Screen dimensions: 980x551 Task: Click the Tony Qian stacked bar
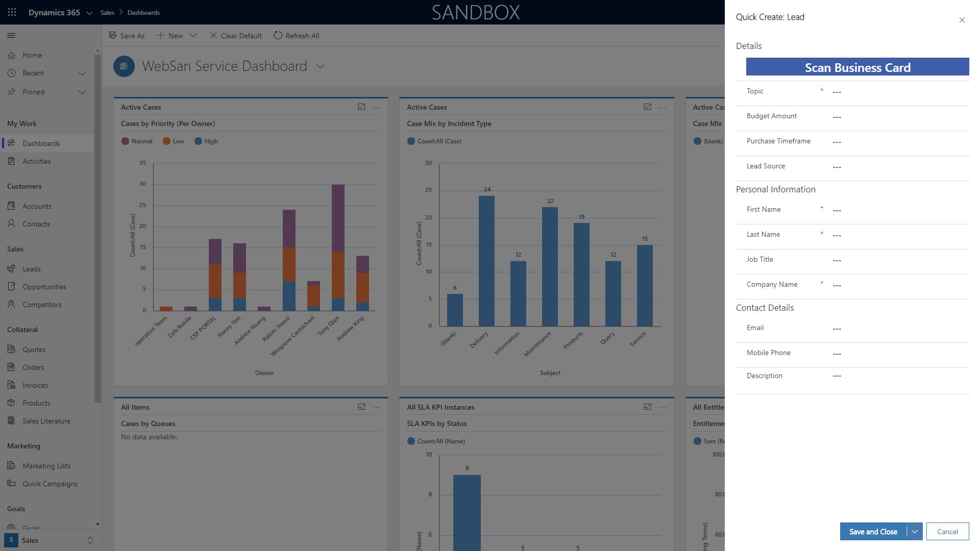click(x=338, y=247)
